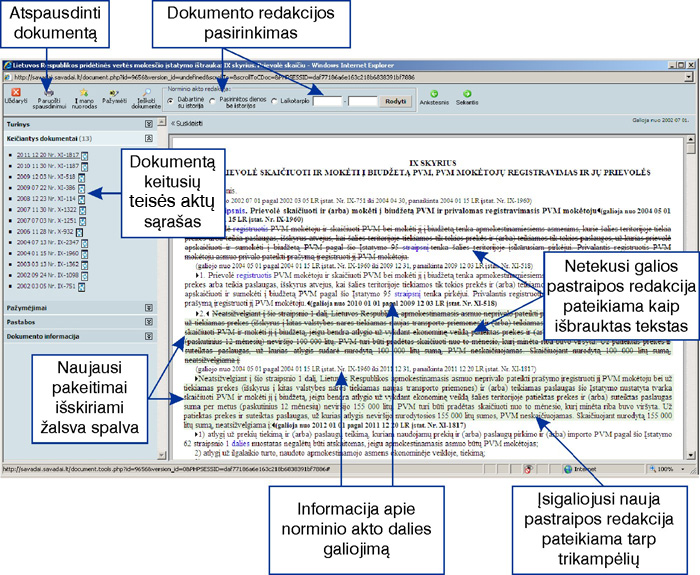700x575 pixels.
Task: Click the status bar security shield icon
Action: pyautogui.click(x=528, y=469)
